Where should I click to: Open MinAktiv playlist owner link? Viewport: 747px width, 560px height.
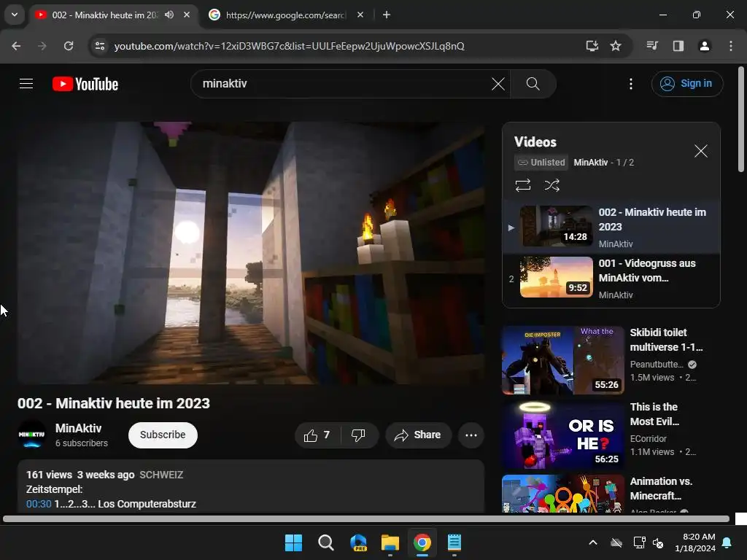[590, 163]
